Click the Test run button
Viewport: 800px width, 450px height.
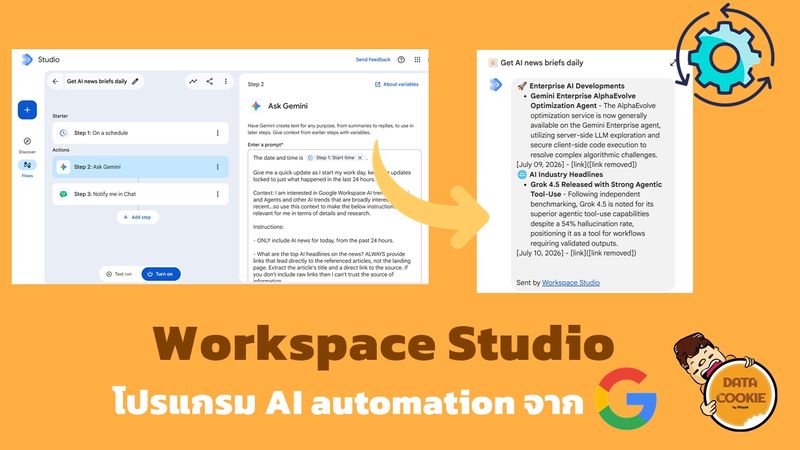pyautogui.click(x=119, y=274)
